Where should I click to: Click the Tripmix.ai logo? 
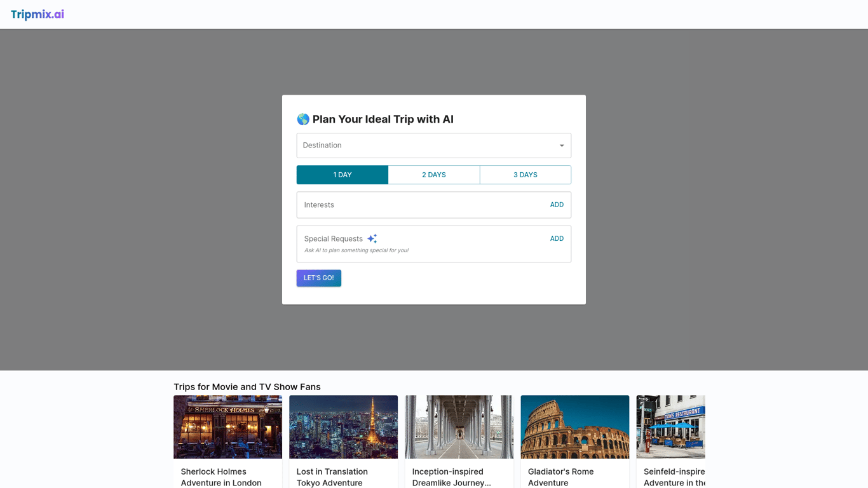pyautogui.click(x=37, y=15)
